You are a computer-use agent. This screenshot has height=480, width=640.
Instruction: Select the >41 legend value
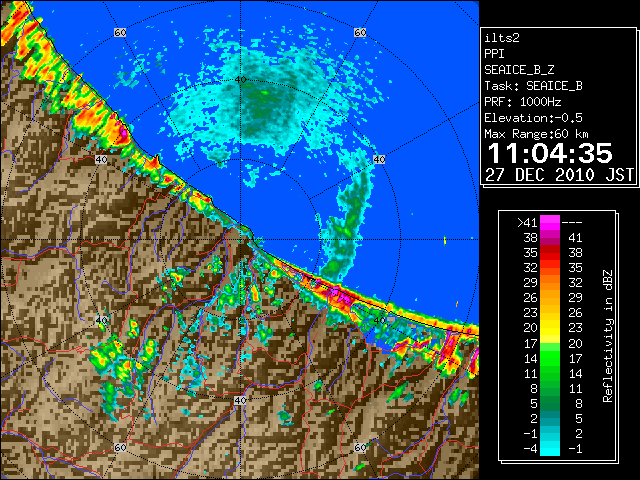pos(527,223)
